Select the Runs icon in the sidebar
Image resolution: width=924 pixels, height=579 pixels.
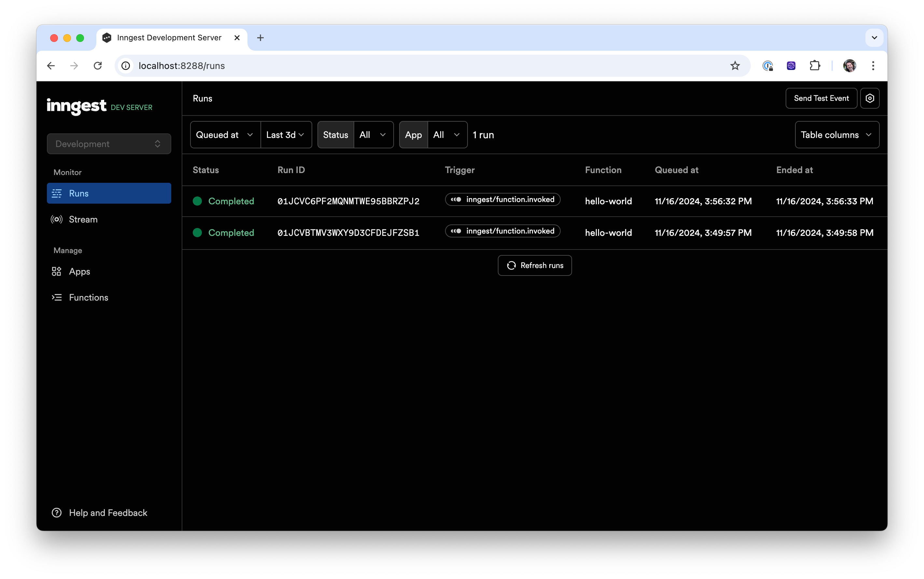point(57,194)
